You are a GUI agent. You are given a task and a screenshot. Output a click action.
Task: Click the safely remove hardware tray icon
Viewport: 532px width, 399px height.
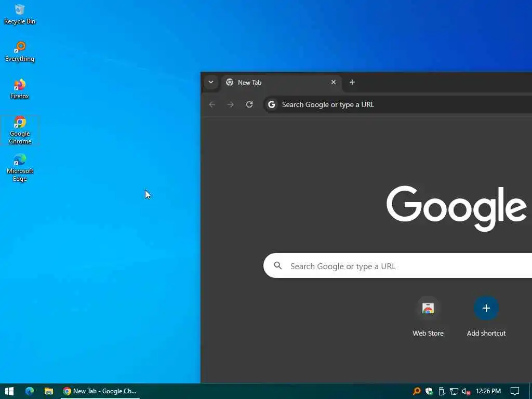tap(442, 391)
